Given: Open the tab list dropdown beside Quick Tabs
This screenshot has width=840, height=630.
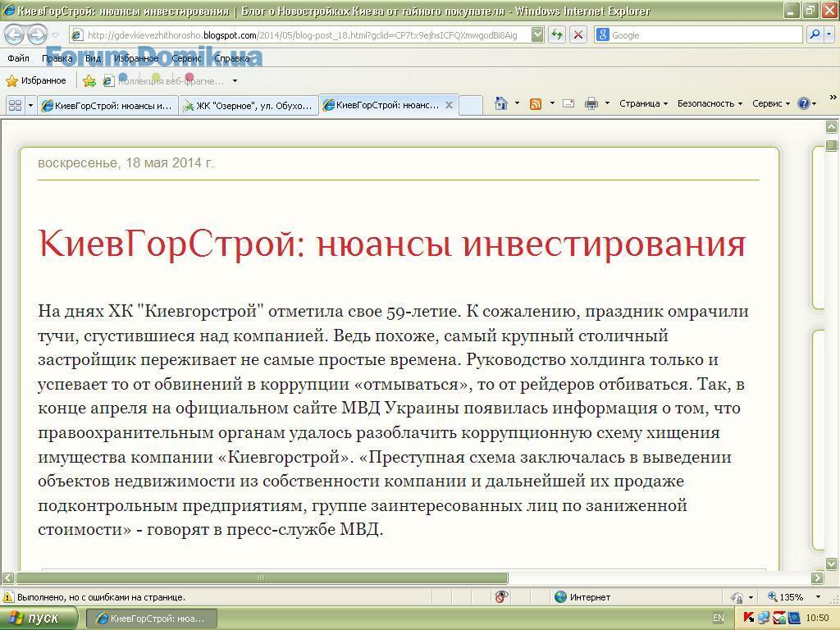Looking at the screenshot, I should 30,105.
